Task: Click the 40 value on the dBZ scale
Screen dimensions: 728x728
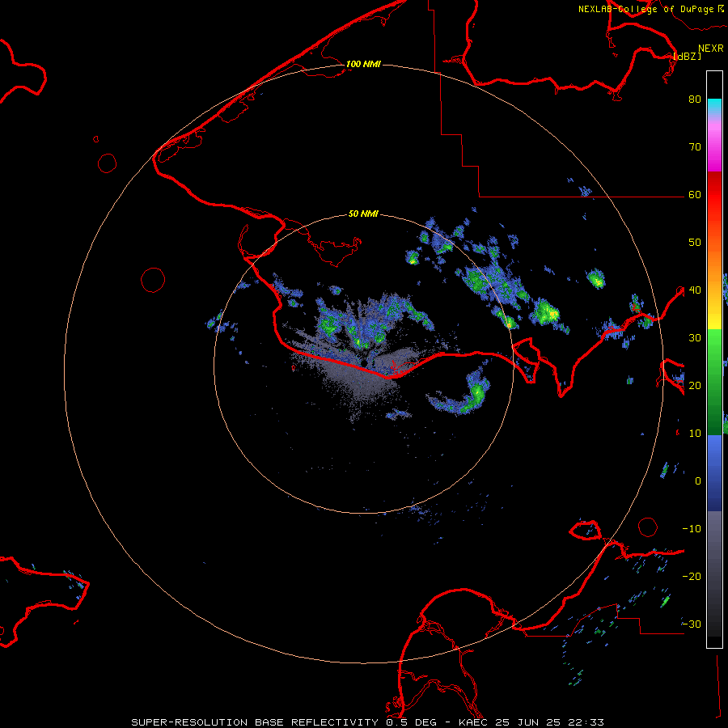Action: point(695,290)
